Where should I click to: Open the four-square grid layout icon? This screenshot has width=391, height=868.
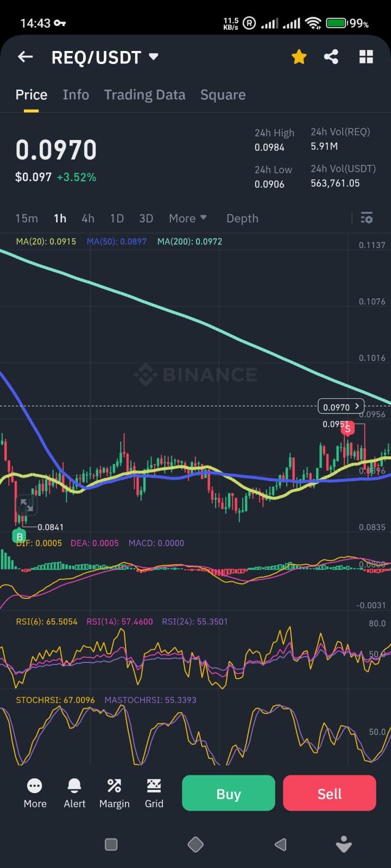click(366, 56)
